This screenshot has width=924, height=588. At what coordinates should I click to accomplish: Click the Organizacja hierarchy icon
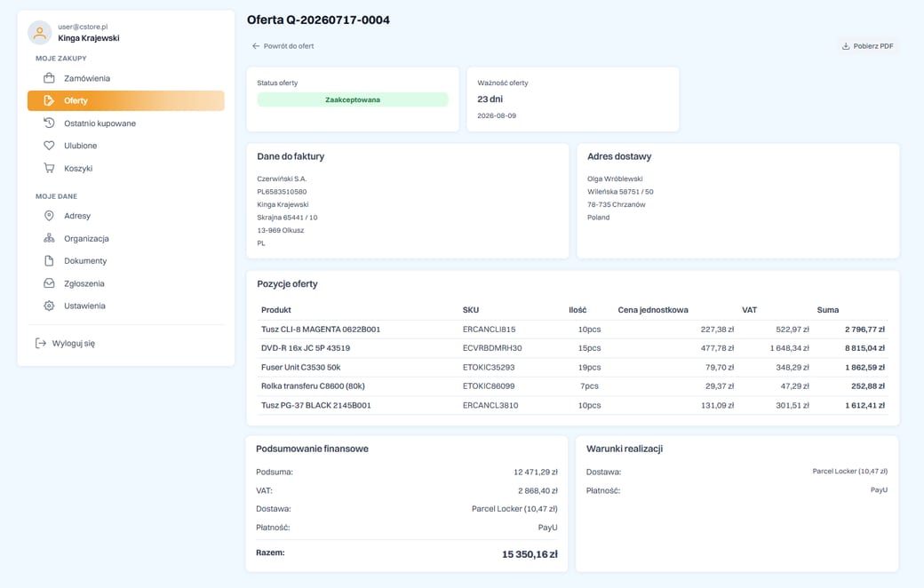[49, 239]
